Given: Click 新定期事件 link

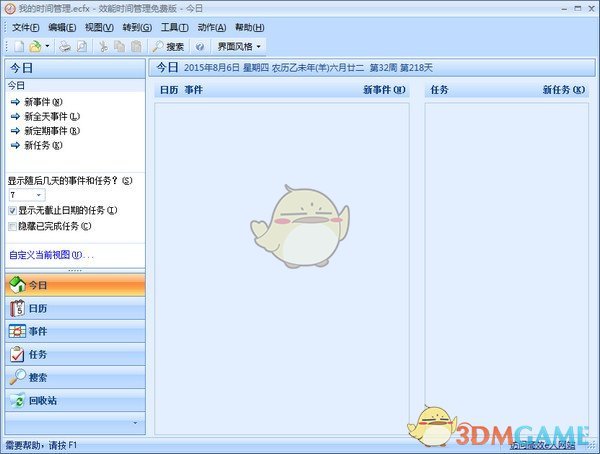Looking at the screenshot, I should (x=52, y=131).
